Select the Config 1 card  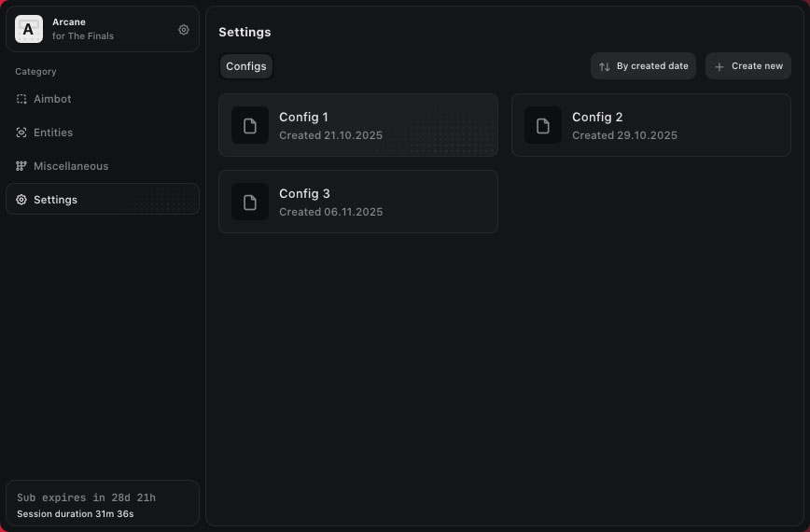358,125
